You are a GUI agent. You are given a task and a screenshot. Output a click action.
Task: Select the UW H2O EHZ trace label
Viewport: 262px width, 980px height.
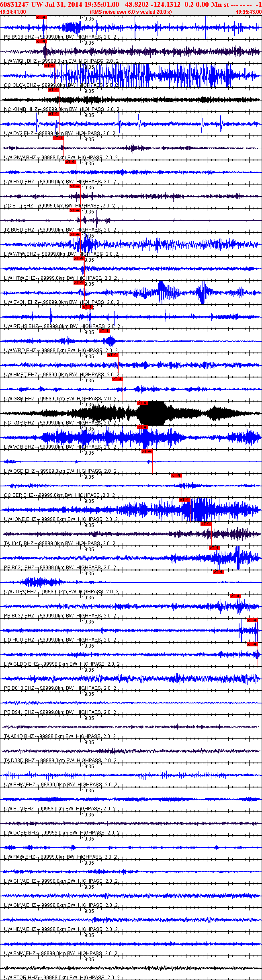pyautogui.click(x=60, y=182)
